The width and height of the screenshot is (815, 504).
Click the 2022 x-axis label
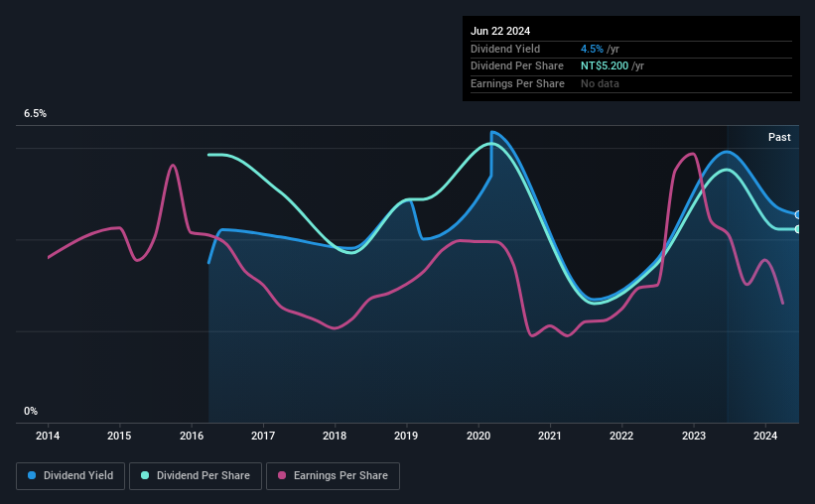point(621,436)
